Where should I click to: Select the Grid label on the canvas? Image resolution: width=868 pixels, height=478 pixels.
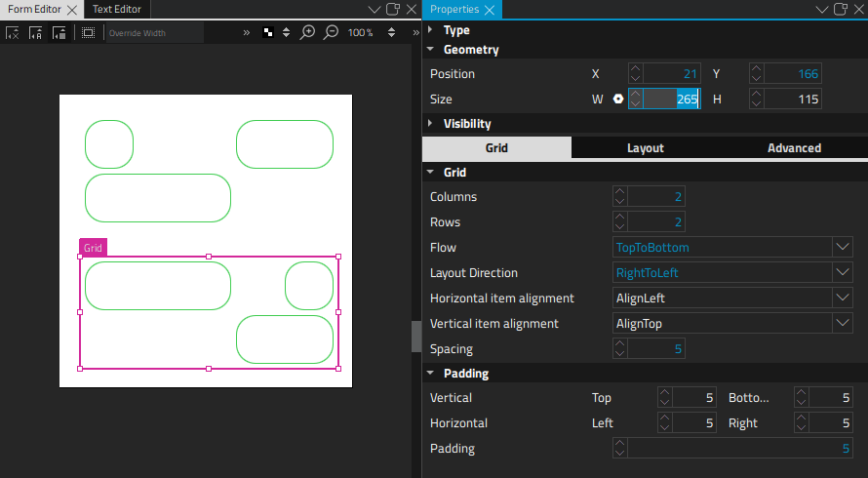[x=93, y=248]
